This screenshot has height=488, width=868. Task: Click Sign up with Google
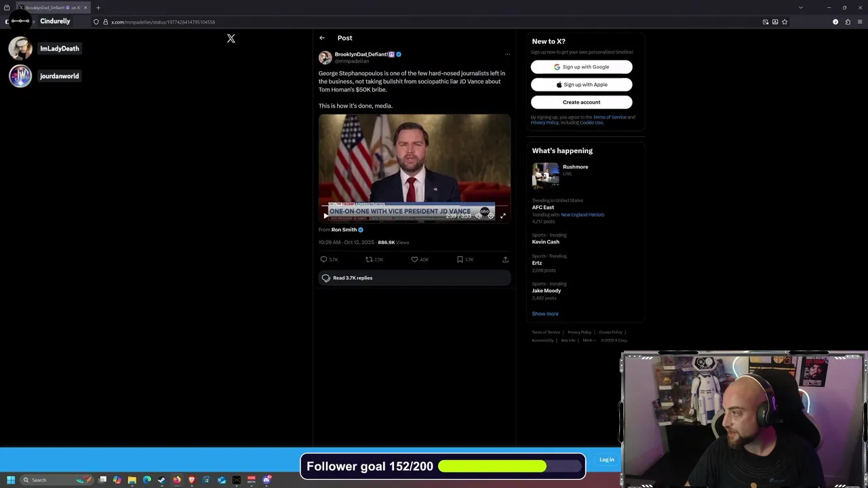pos(581,67)
